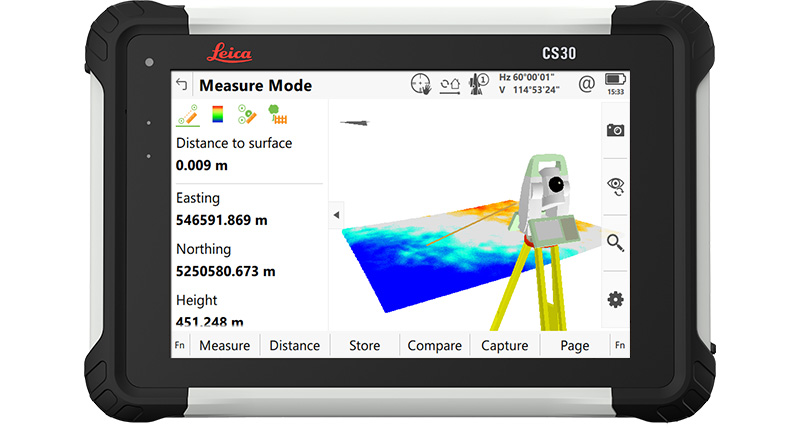Select the Hz 60°00'01" angle readout
The image size is (800, 428).
point(527,78)
